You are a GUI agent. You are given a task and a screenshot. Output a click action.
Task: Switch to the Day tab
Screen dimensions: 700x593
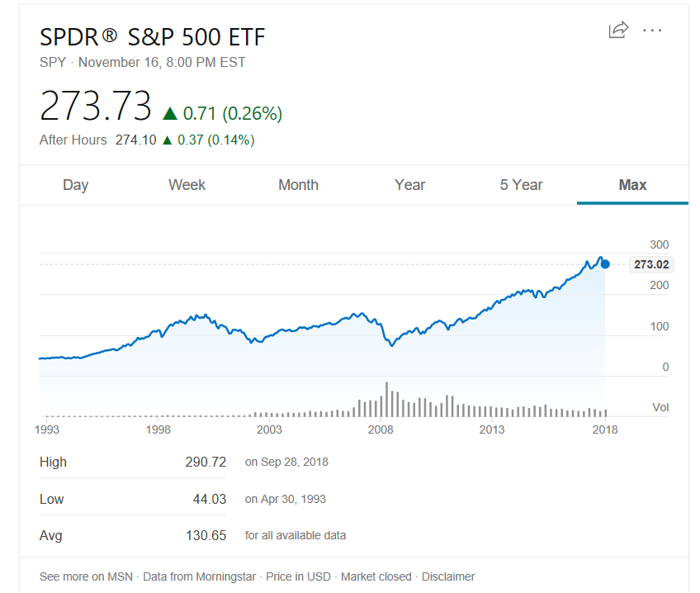(x=75, y=185)
